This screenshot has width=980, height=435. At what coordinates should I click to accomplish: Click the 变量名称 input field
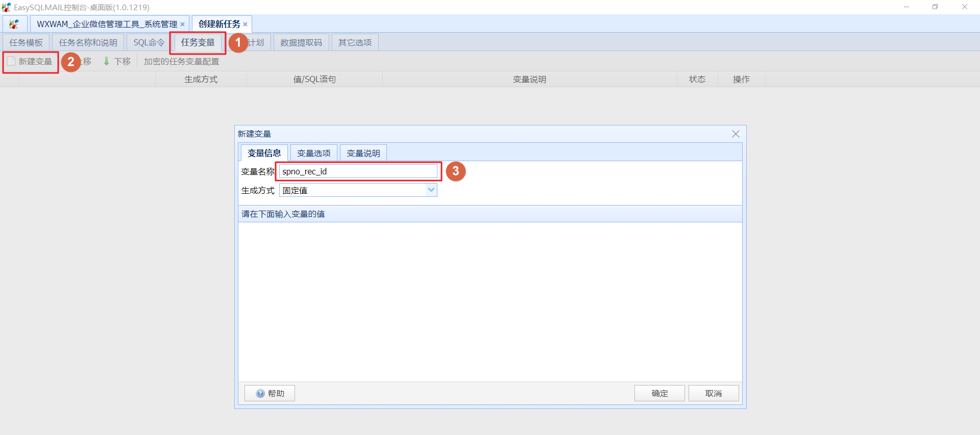click(358, 171)
